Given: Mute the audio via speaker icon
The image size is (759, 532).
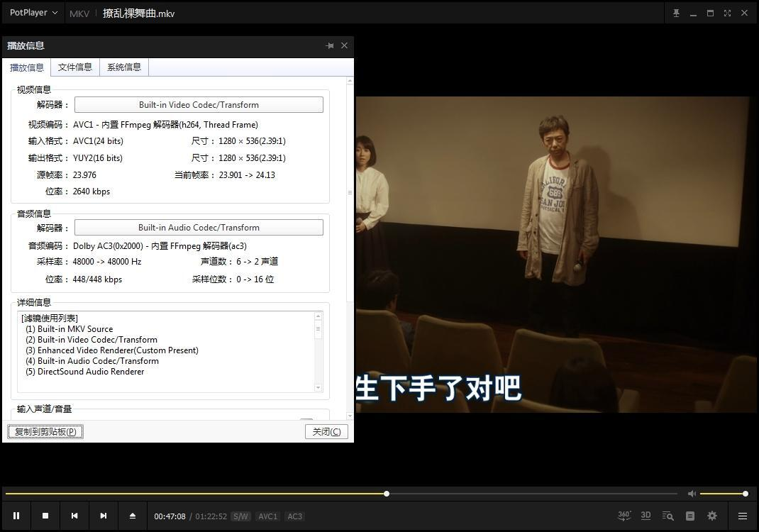Looking at the screenshot, I should coord(691,493).
